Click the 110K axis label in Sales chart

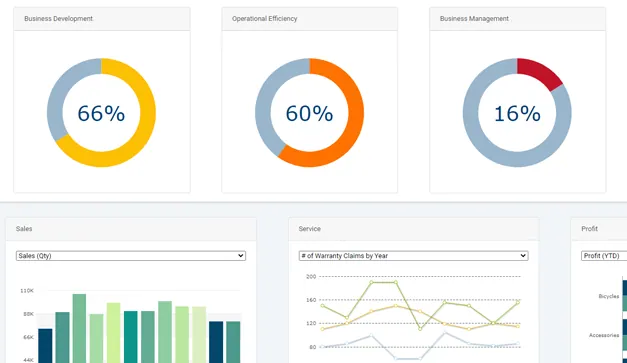(27, 291)
